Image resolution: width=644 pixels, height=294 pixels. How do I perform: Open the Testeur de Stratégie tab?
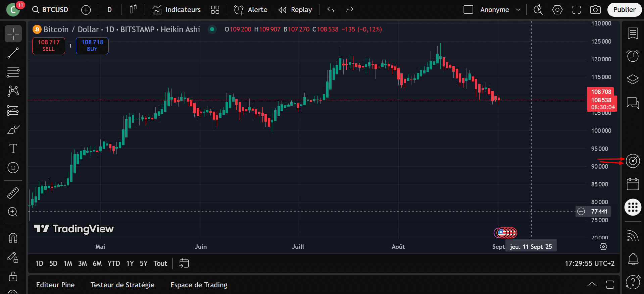(122, 285)
